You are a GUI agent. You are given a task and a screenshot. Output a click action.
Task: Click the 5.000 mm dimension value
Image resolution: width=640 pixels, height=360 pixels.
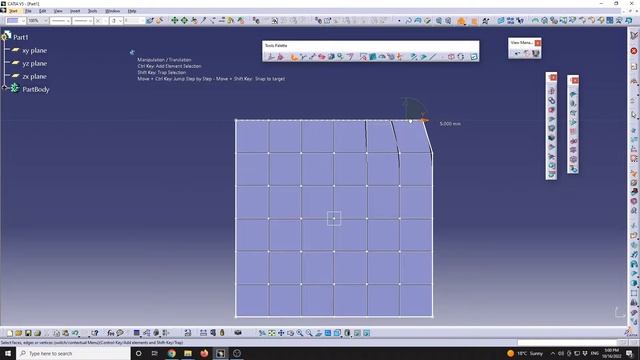tap(450, 124)
